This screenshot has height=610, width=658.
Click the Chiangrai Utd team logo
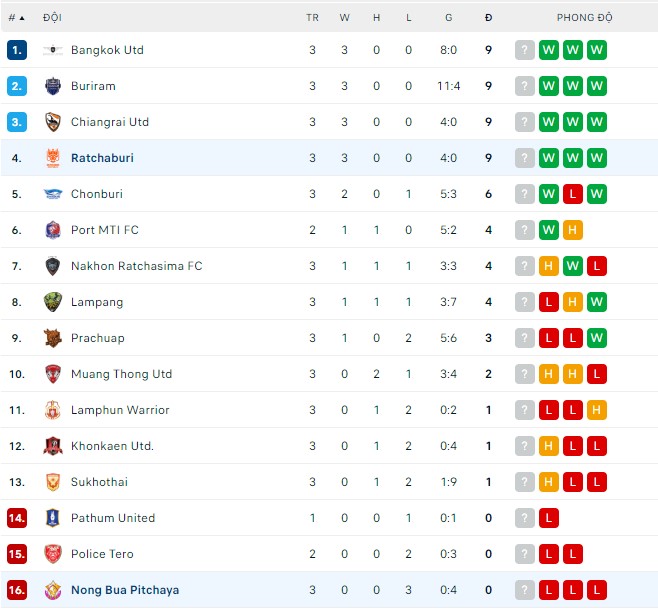point(53,122)
